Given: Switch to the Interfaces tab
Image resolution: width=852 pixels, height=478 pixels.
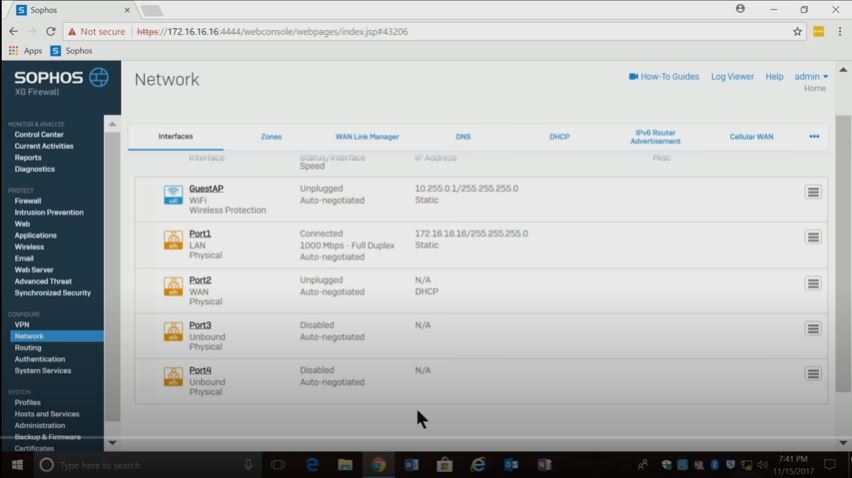Looking at the screenshot, I should 176,136.
